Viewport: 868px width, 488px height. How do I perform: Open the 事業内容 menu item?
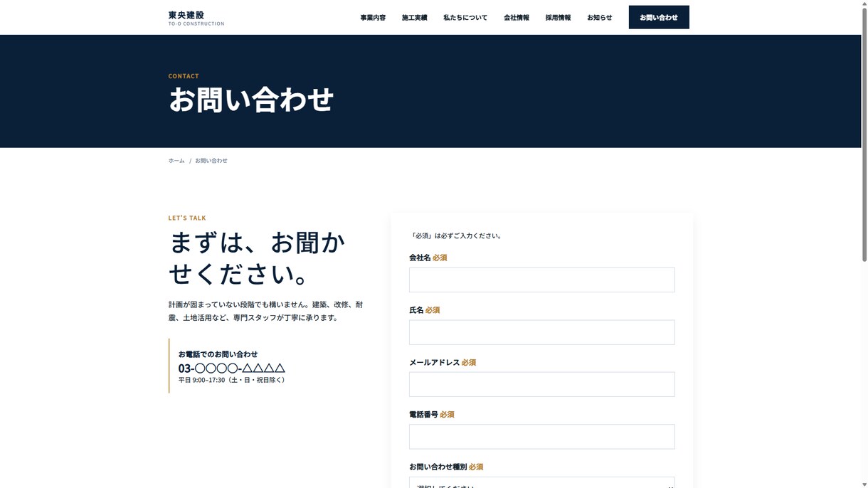click(373, 17)
